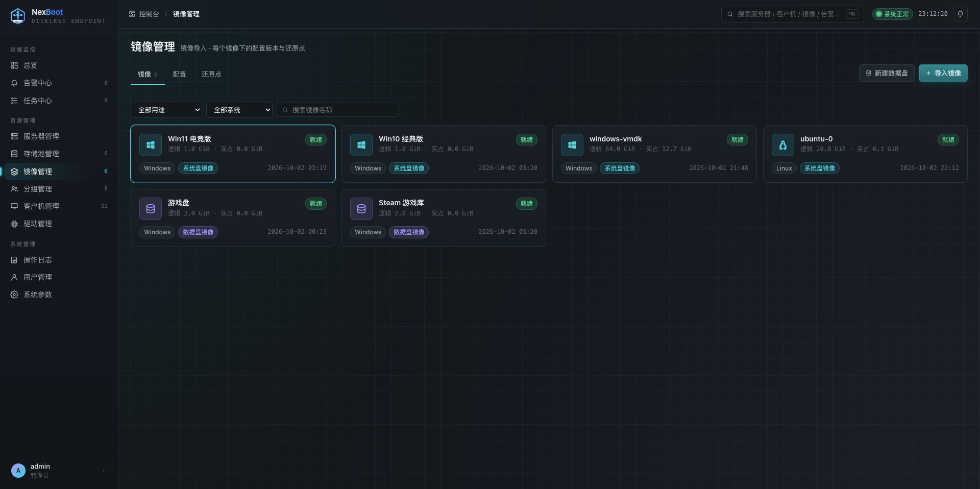Focus the 搜索镜像名称 search field

[338, 110]
